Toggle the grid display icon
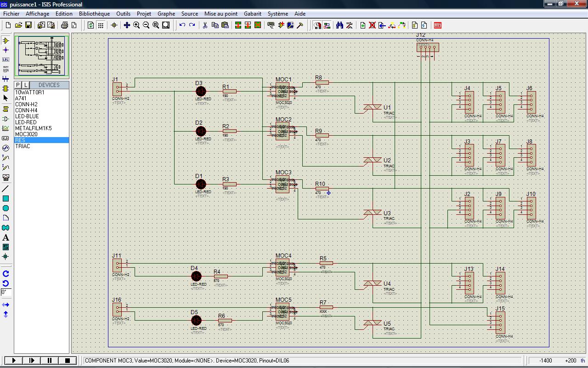 (101, 25)
